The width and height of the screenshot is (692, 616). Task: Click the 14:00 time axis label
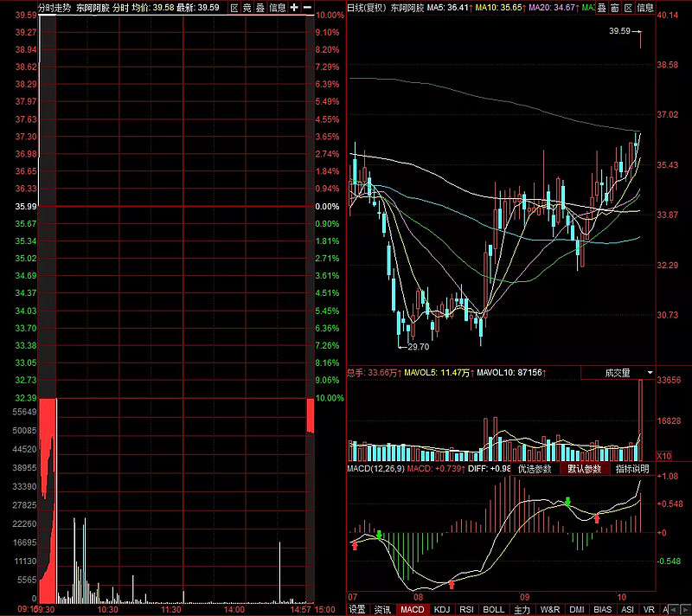234,610
